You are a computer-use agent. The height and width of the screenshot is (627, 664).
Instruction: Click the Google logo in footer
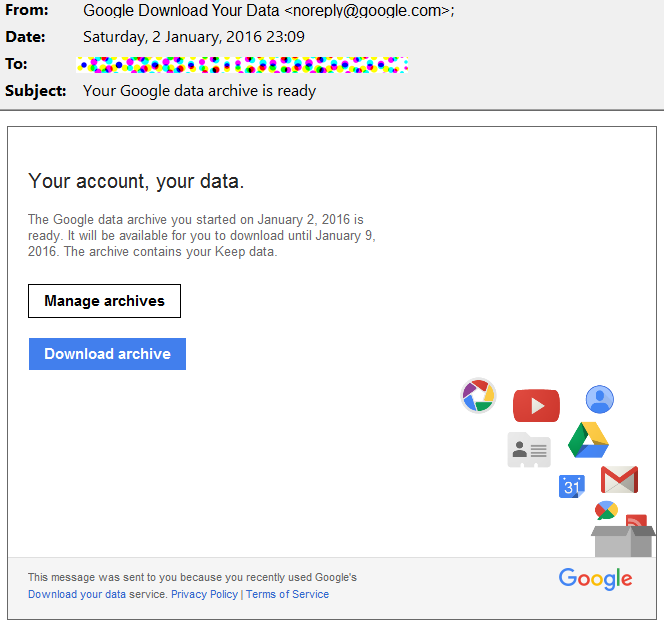(595, 579)
